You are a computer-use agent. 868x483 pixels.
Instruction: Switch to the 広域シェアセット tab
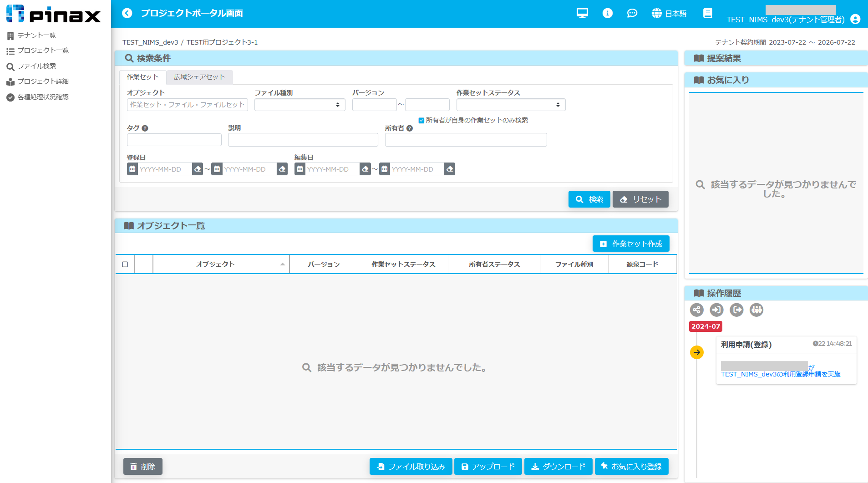pyautogui.click(x=199, y=77)
